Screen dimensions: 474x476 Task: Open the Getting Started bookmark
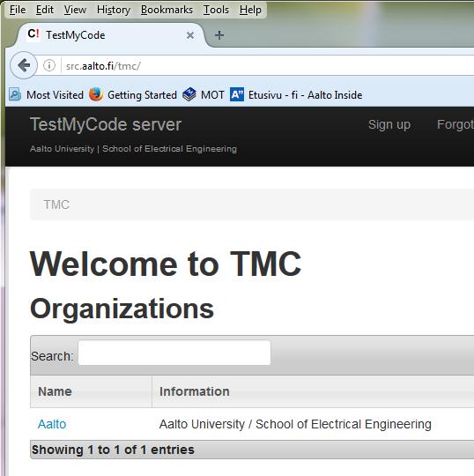[133, 94]
